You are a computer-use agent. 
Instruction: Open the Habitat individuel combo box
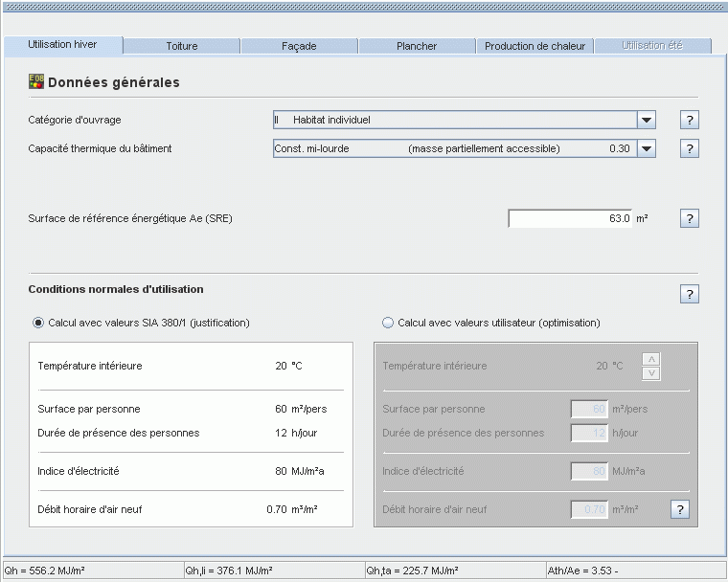[x=455, y=120]
